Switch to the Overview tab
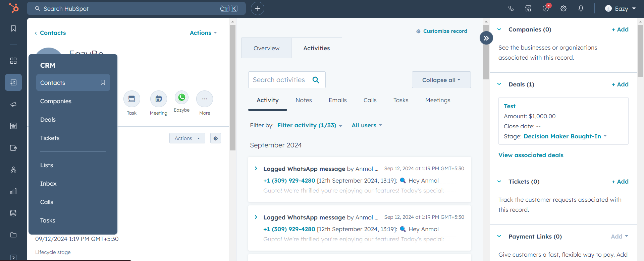This screenshot has height=261, width=644. [x=266, y=48]
